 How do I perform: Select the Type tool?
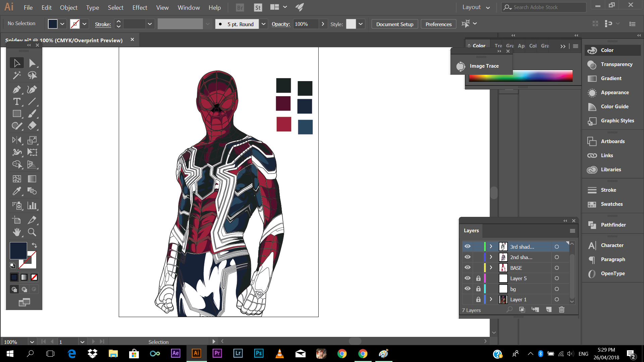17,102
